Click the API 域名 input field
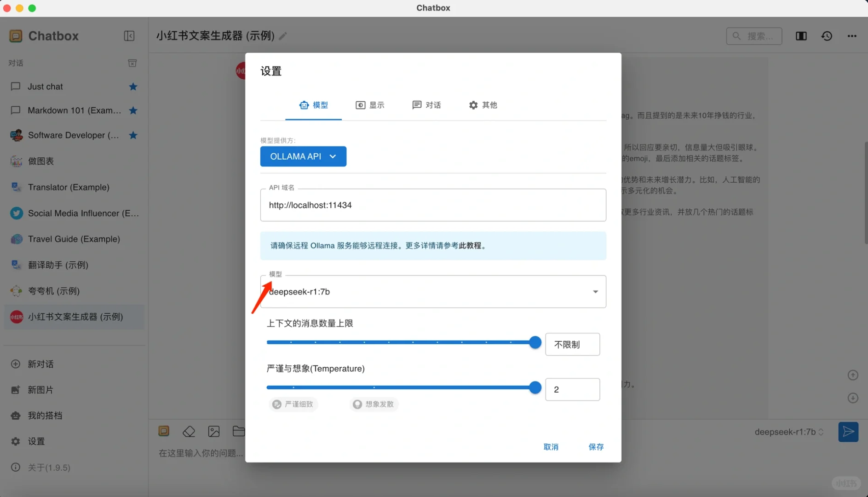 click(x=432, y=205)
